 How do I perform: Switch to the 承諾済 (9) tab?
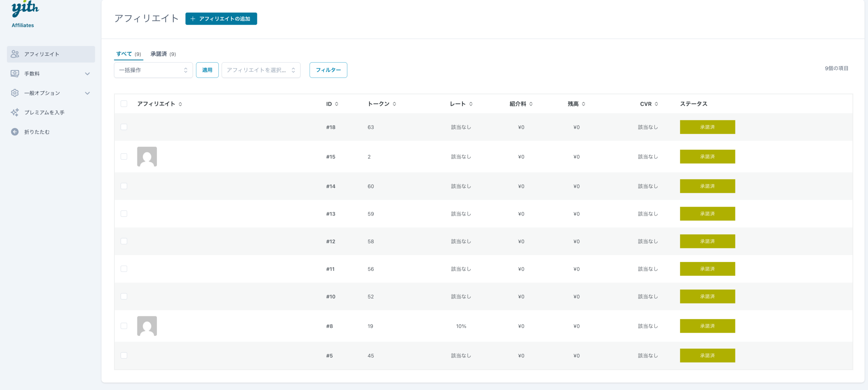click(x=163, y=54)
